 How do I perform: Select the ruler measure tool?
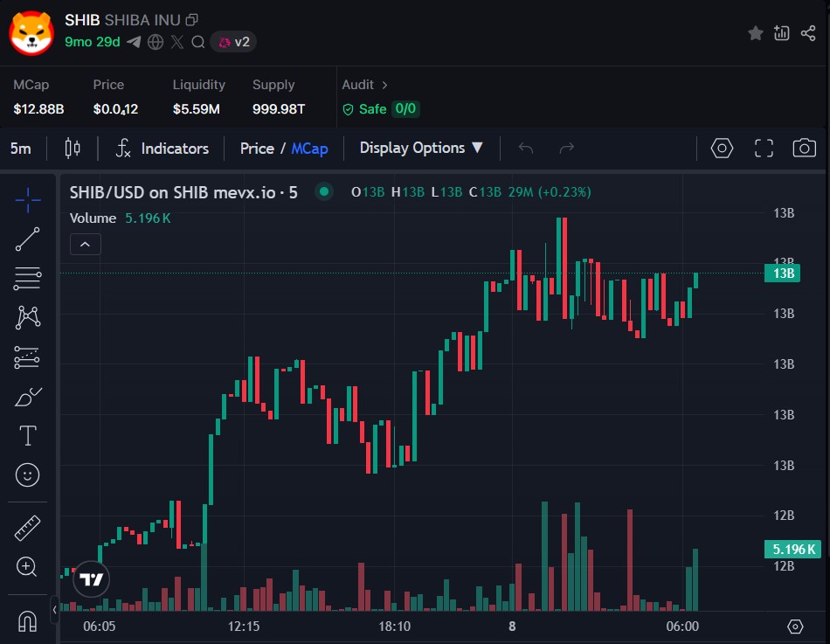click(x=28, y=528)
